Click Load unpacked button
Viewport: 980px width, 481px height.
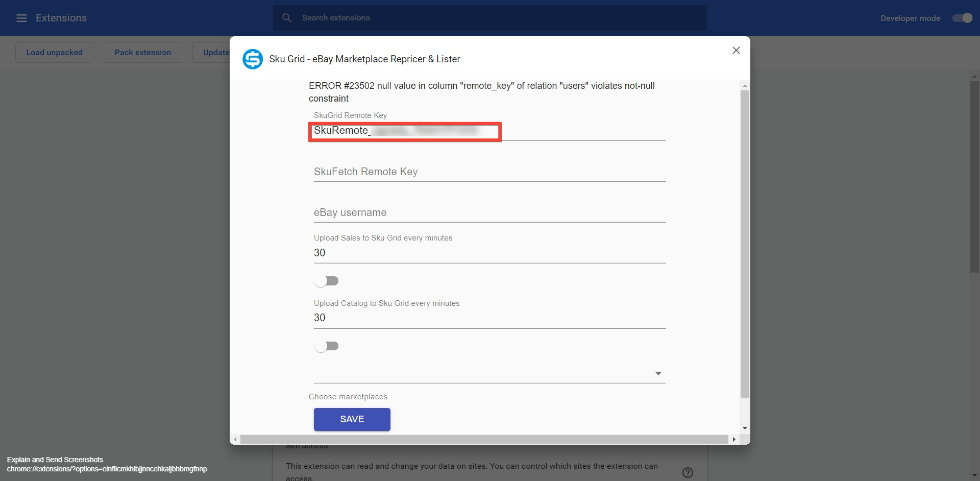point(54,53)
